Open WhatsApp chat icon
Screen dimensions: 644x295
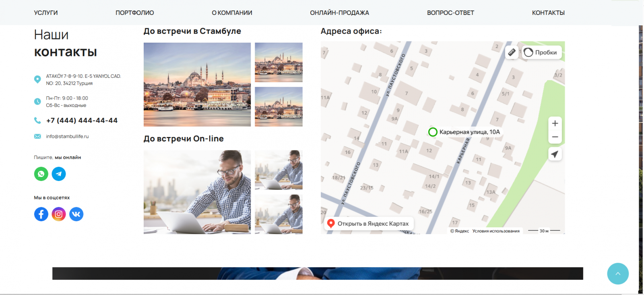[x=41, y=174]
